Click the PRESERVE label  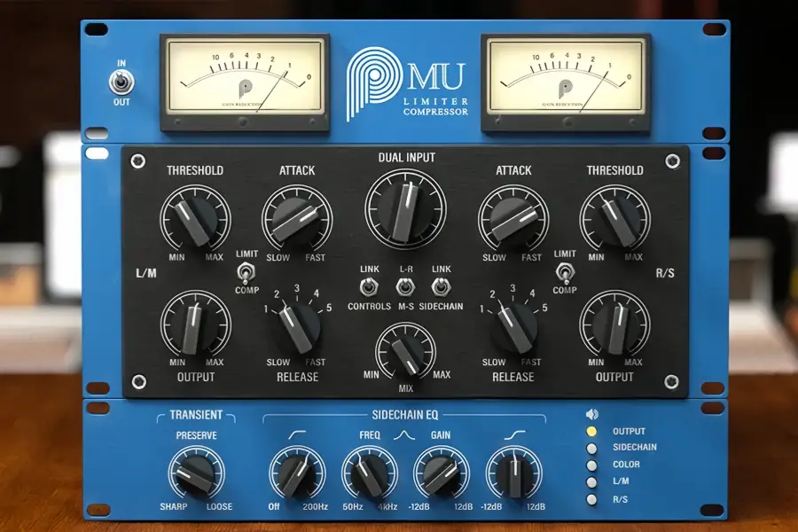point(197,435)
